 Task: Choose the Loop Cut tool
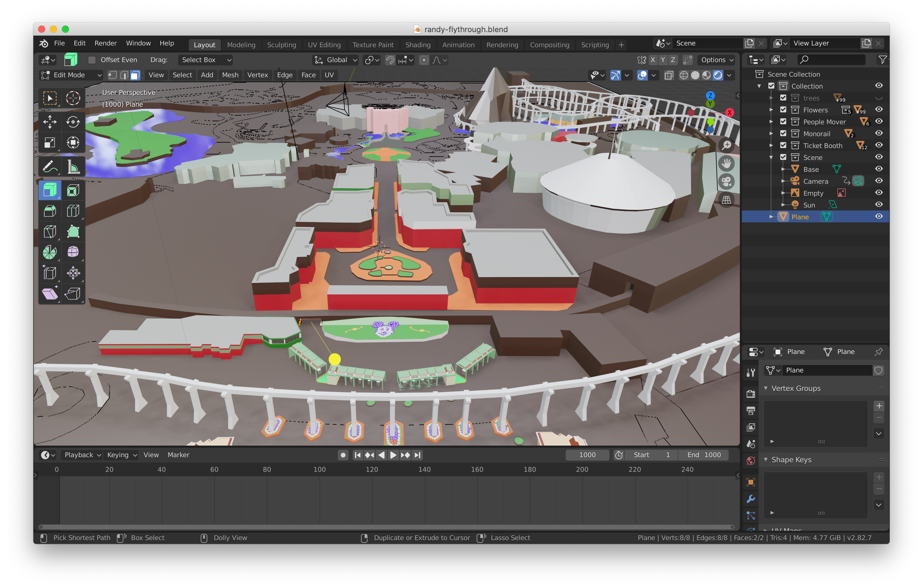tap(73, 211)
